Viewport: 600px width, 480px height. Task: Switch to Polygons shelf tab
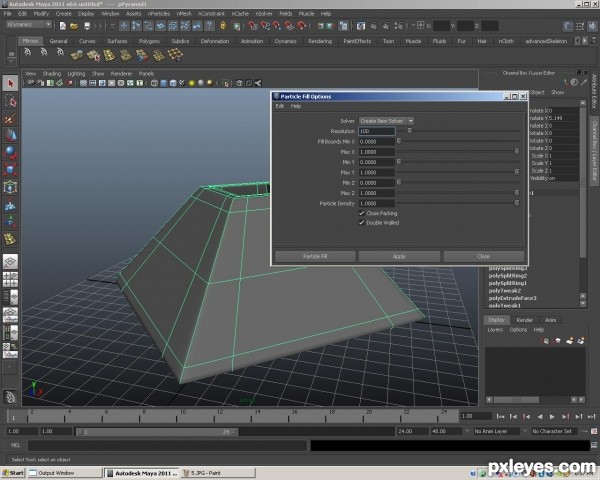149,41
